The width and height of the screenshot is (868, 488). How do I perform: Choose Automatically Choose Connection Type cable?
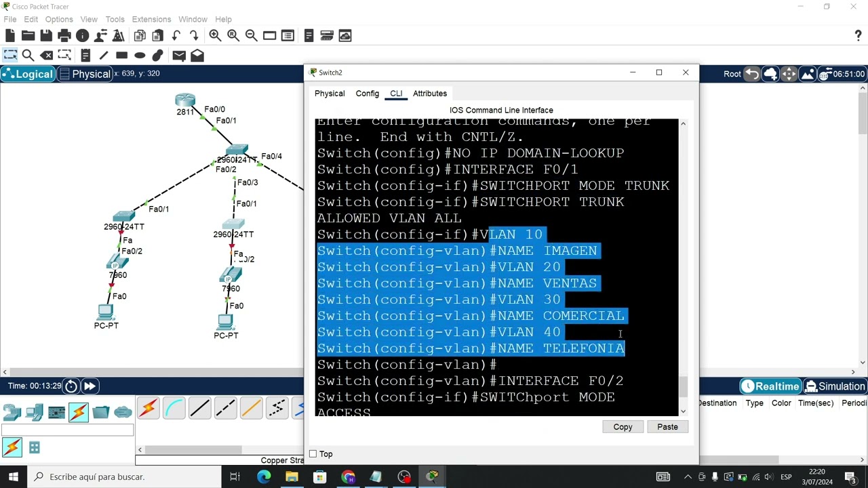(148, 408)
